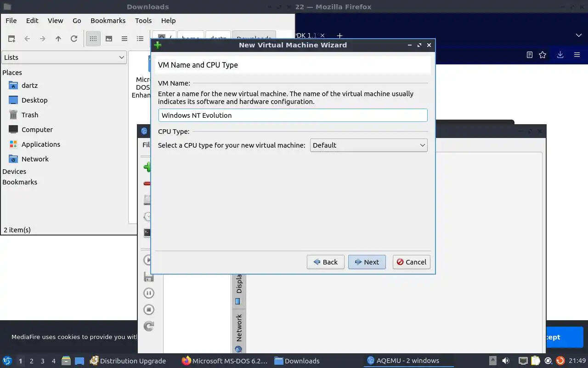This screenshot has width=588, height=368.
Task: Click the AQEMU reset VM arrow icon
Action: point(149,326)
